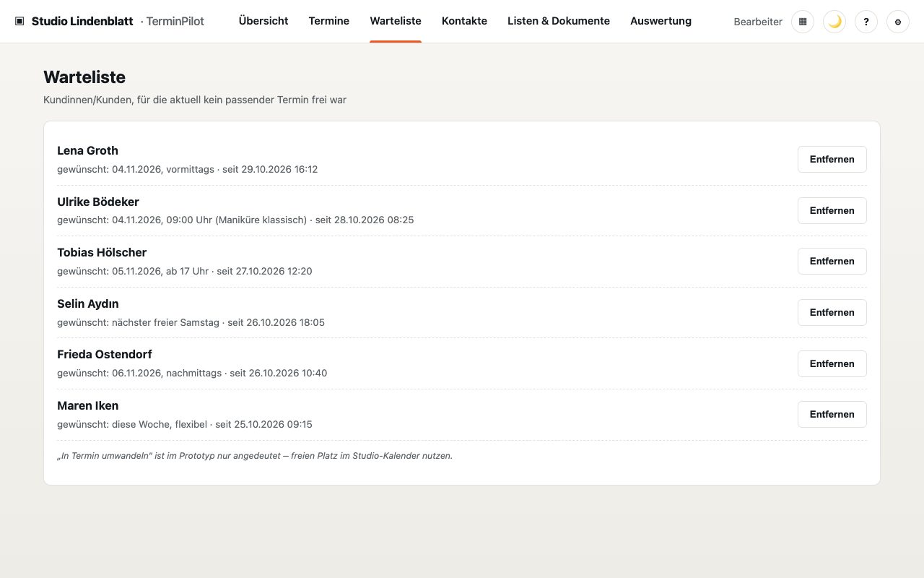924x578 pixels.
Task: Remove Lena Groth from the waitlist
Action: click(x=832, y=159)
